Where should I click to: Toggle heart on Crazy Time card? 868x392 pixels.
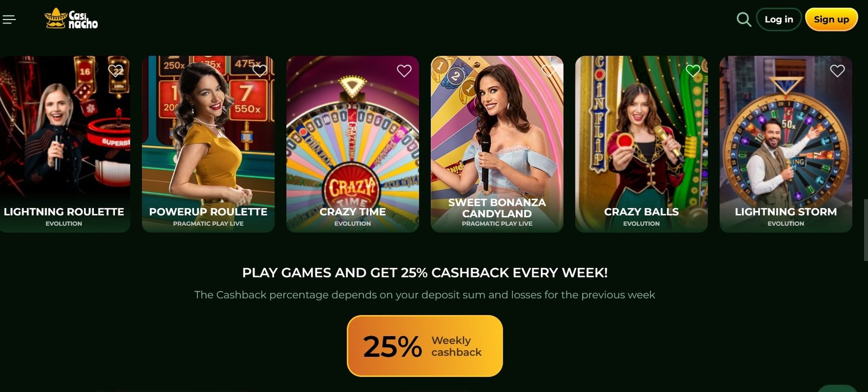(x=404, y=70)
